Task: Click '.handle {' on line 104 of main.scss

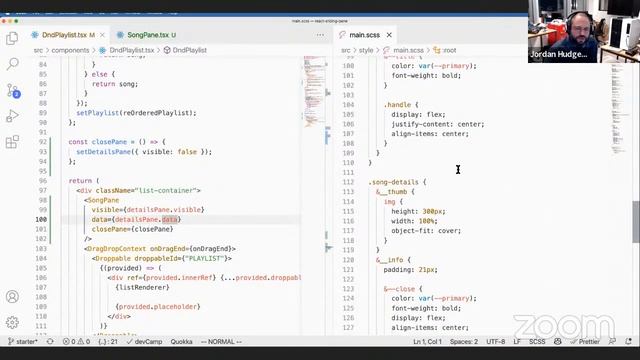Action: [x=401, y=105]
